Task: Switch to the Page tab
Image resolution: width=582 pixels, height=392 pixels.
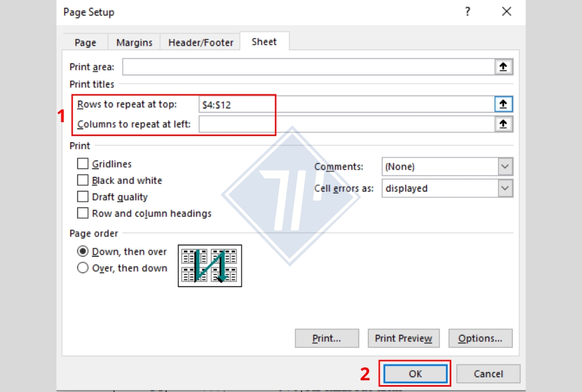Action: coord(85,42)
